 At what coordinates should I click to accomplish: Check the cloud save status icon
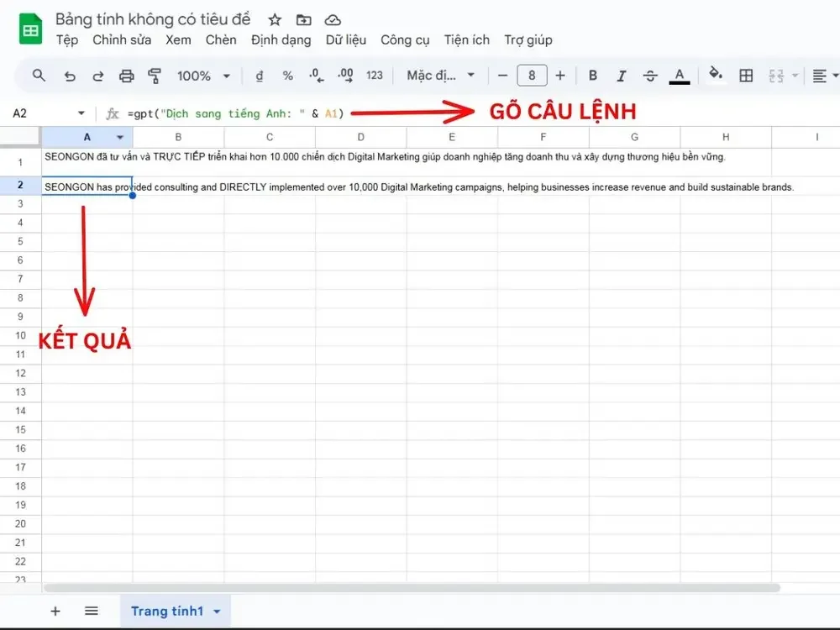coord(333,20)
